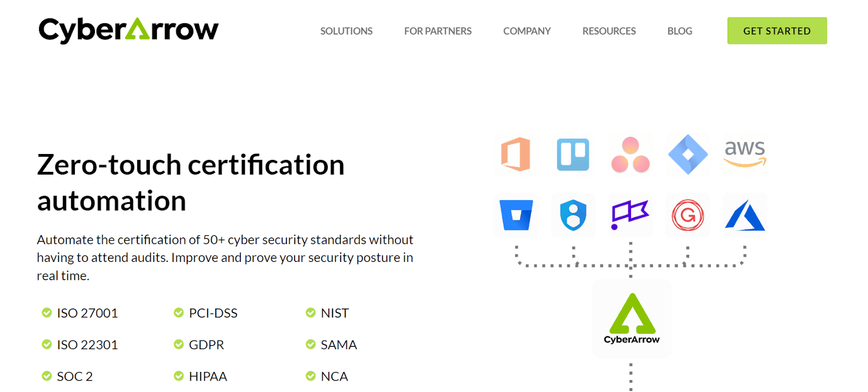Select the AWS integration icon

744,155
